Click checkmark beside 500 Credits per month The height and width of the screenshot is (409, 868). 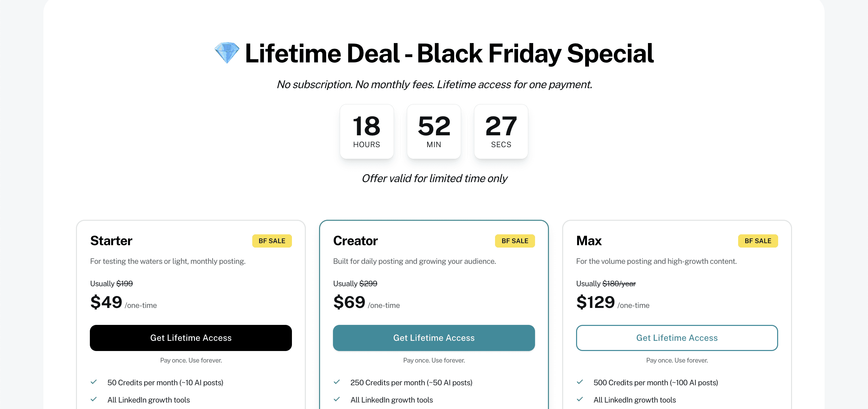click(580, 382)
